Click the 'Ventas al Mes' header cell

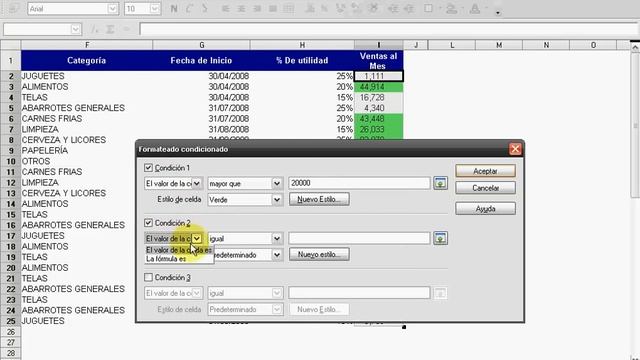point(379,60)
